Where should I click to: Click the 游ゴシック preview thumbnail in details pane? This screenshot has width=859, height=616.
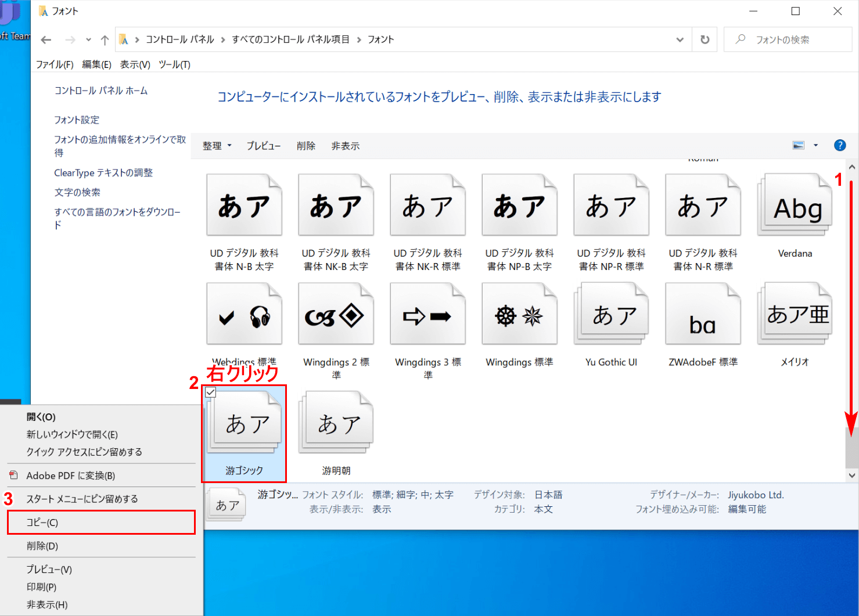[x=227, y=504]
